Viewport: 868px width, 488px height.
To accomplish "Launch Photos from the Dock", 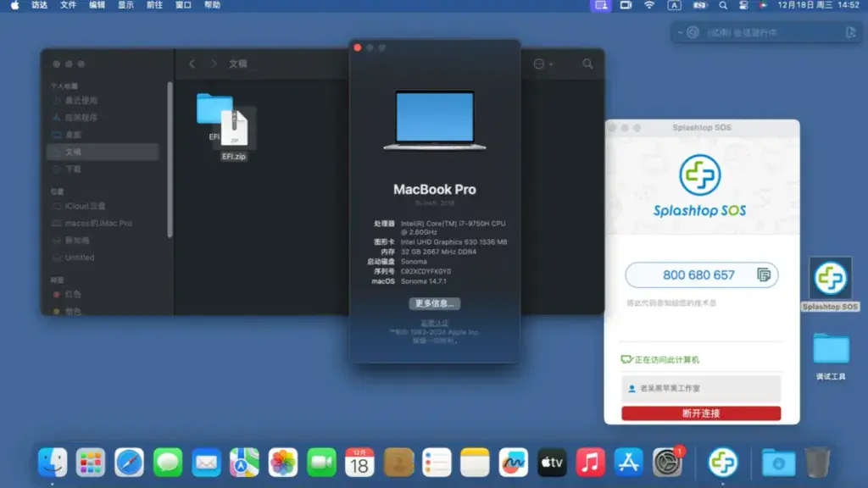I will pos(283,462).
